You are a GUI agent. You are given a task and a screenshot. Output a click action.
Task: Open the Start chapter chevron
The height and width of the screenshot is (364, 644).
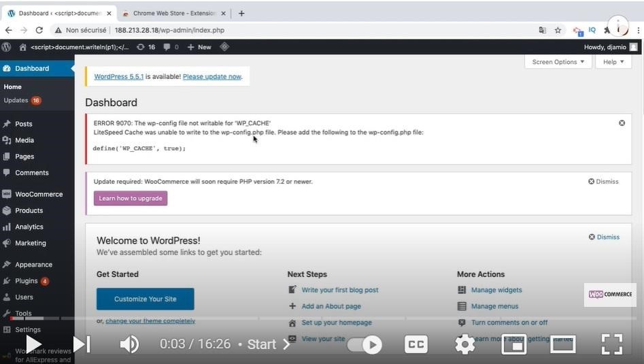point(286,344)
